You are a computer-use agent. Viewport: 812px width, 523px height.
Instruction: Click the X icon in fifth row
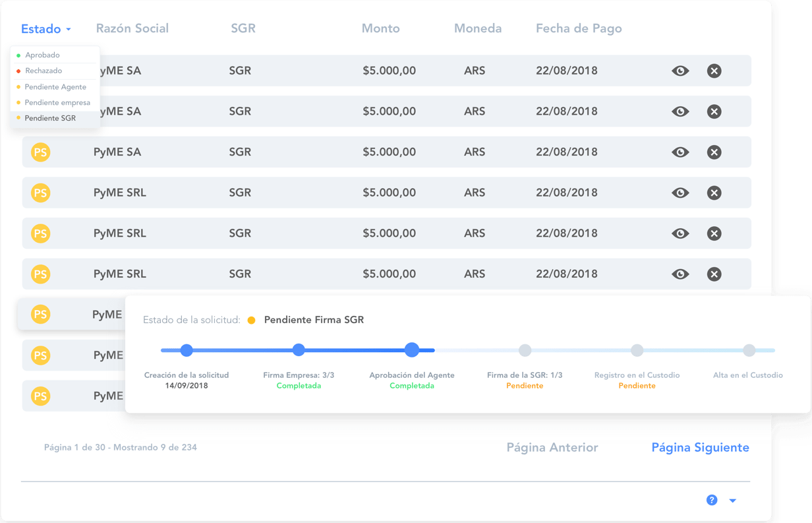click(714, 233)
